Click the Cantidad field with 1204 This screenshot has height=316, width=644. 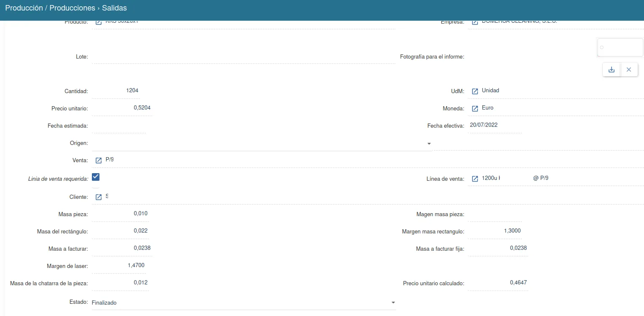tap(115, 91)
